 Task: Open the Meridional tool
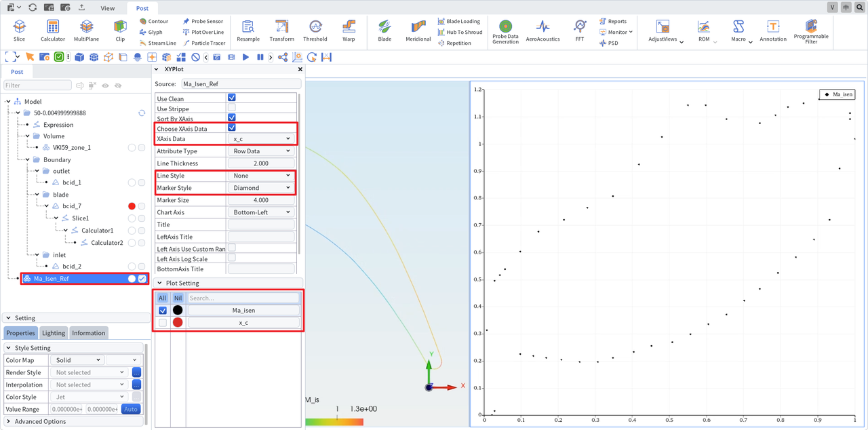coord(418,31)
